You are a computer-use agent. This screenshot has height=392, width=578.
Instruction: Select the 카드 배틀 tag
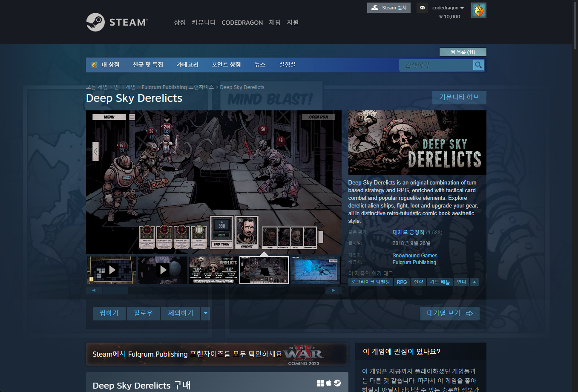pyautogui.click(x=440, y=282)
